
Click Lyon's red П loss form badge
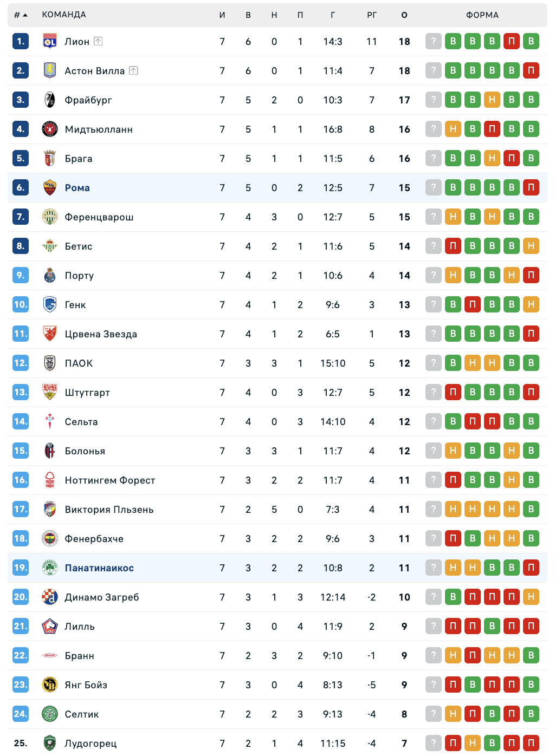(512, 42)
